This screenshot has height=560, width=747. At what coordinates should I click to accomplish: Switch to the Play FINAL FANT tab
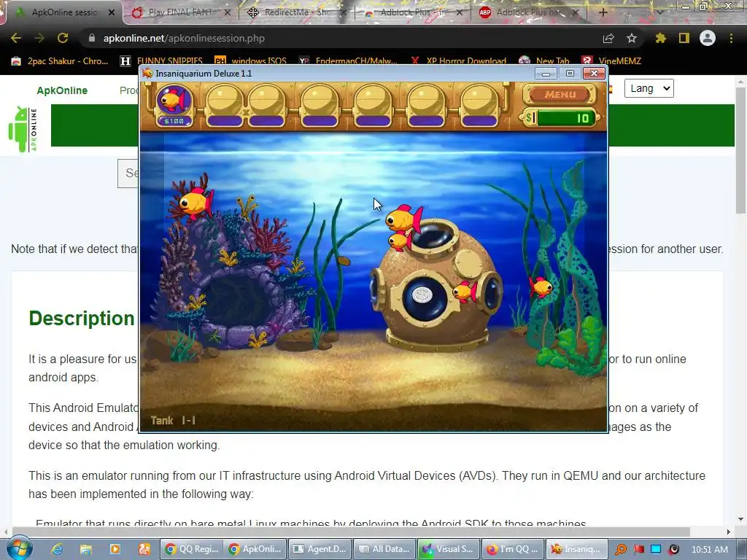point(180,12)
